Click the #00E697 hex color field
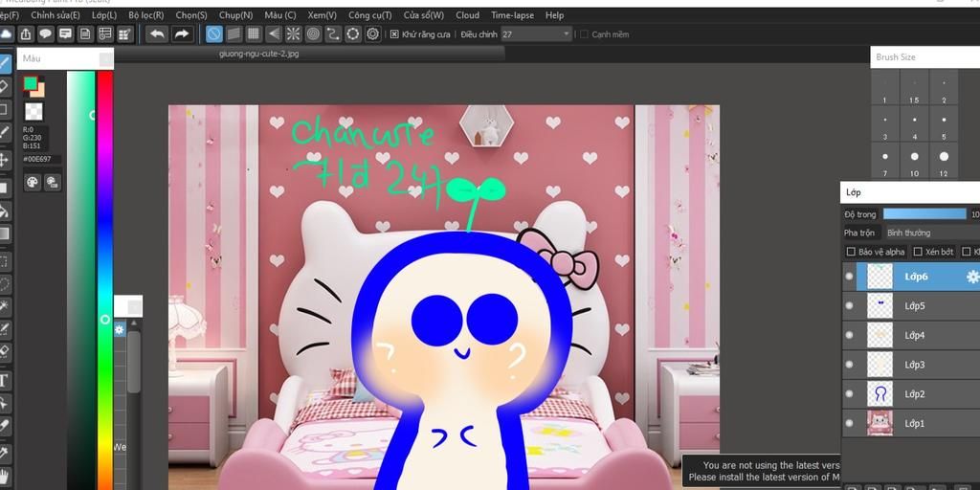Image resolution: width=980 pixels, height=490 pixels. pos(41,160)
